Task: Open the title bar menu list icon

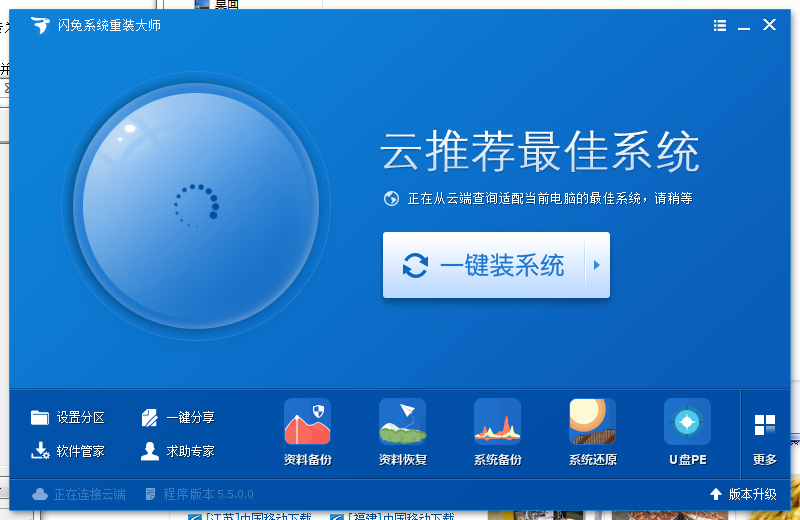Action: point(720,26)
